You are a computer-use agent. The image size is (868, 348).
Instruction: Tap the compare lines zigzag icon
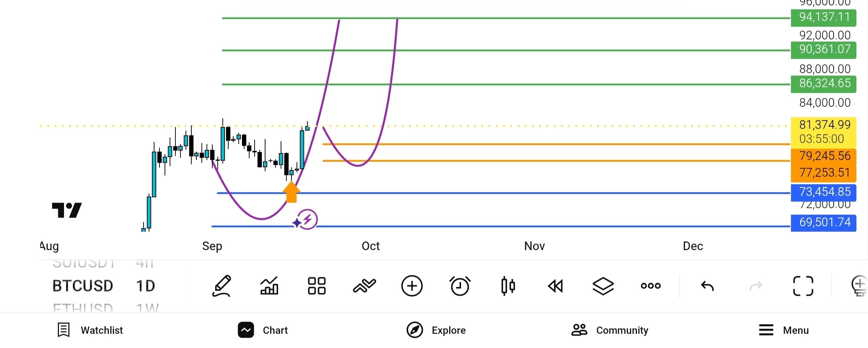coord(364,286)
